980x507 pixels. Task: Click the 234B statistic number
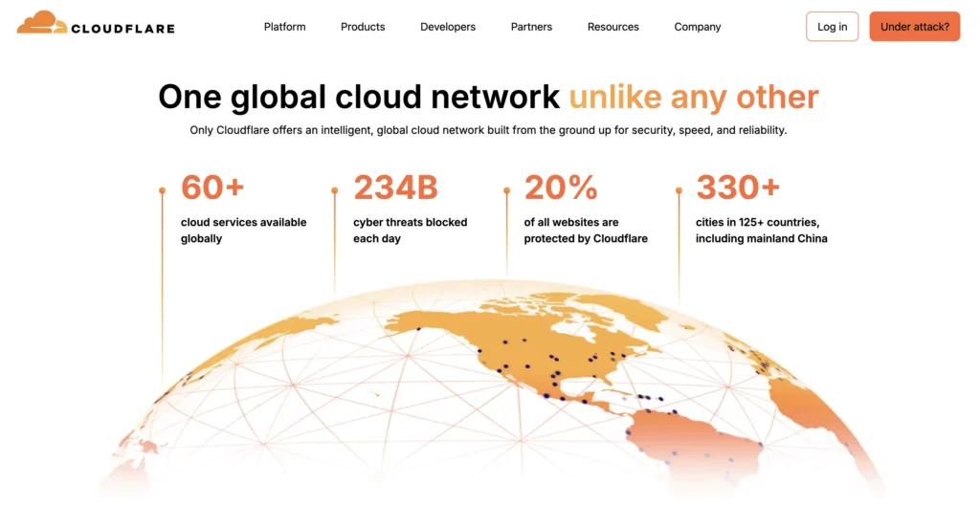(x=395, y=187)
